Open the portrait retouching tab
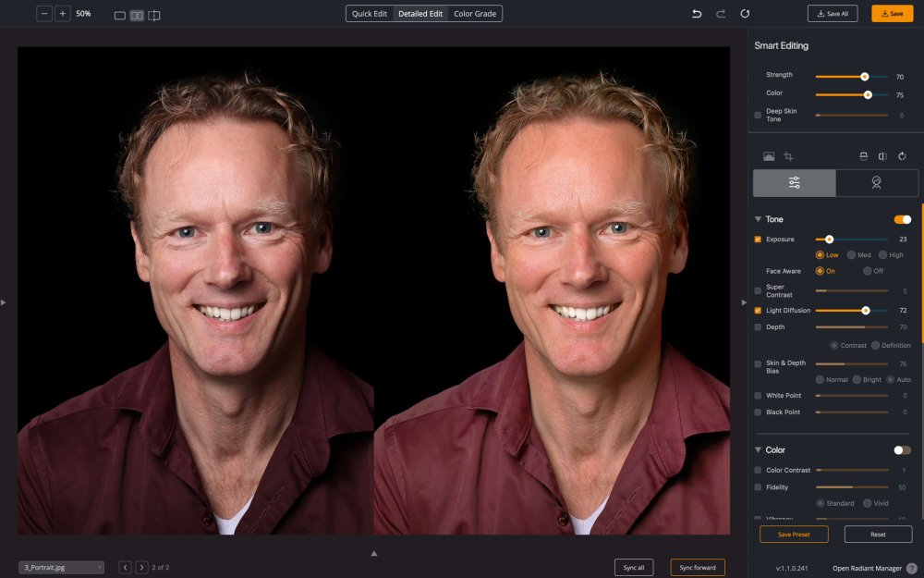 (876, 183)
